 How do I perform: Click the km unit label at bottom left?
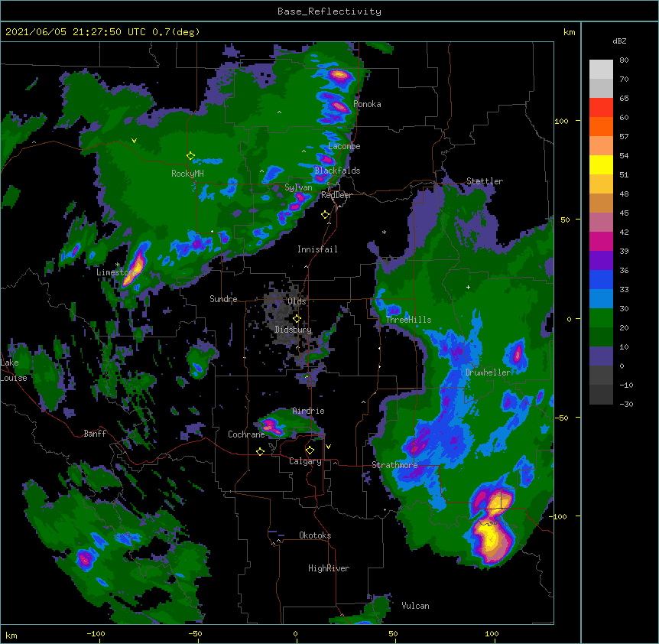pos(11,636)
